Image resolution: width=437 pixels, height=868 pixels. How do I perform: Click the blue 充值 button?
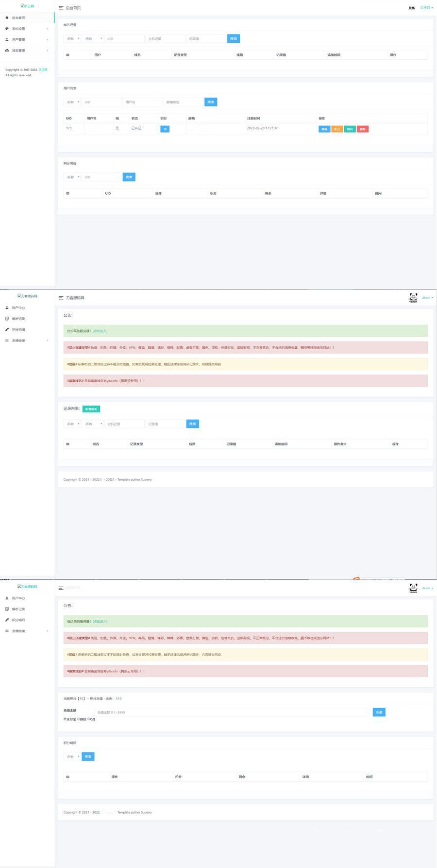pos(379,712)
